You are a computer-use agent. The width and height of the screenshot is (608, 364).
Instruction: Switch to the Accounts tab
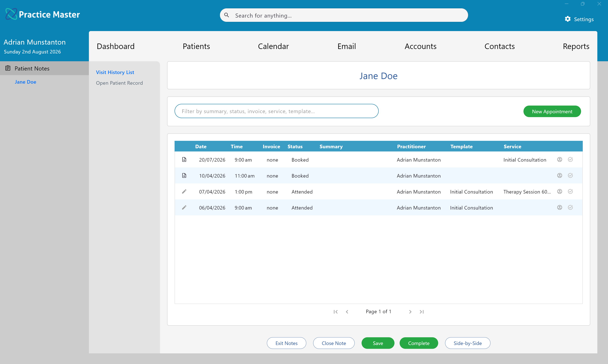pos(420,46)
